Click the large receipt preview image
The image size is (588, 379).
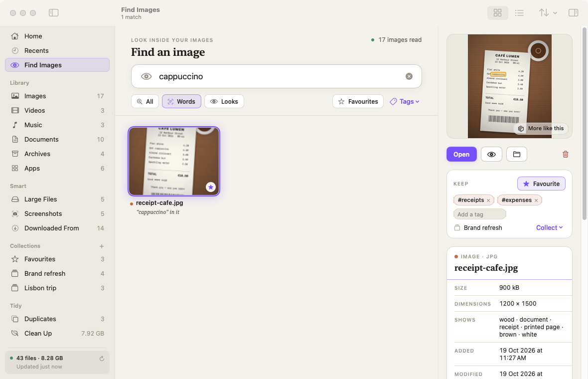510,86
